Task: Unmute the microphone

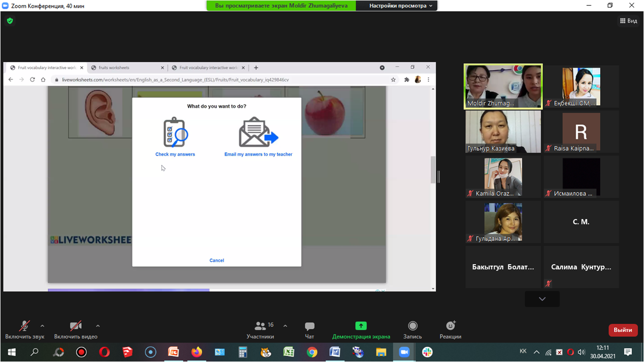Action: [x=24, y=329]
